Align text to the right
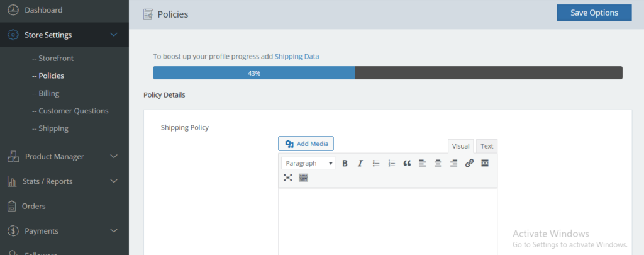This screenshot has width=644, height=255. [453, 163]
